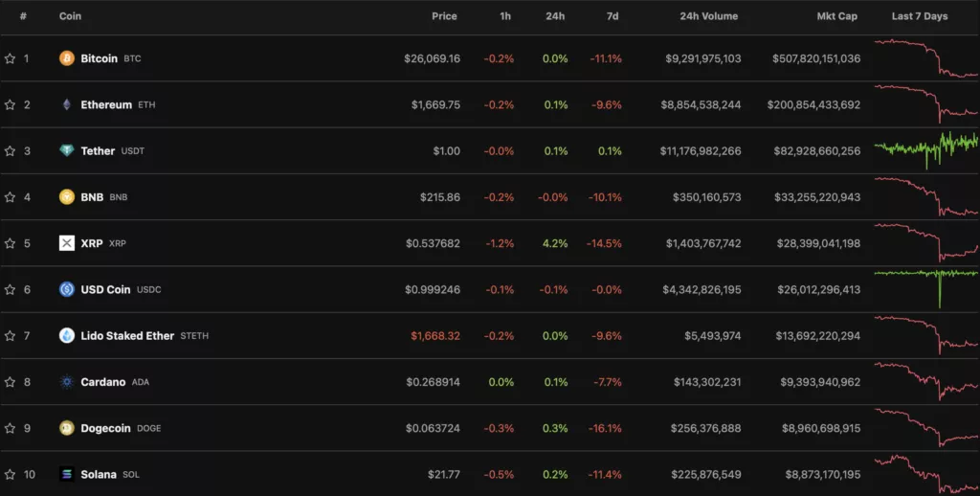This screenshot has height=496, width=980.
Task: Toggle favorite star for XRP
Action: [x=10, y=243]
